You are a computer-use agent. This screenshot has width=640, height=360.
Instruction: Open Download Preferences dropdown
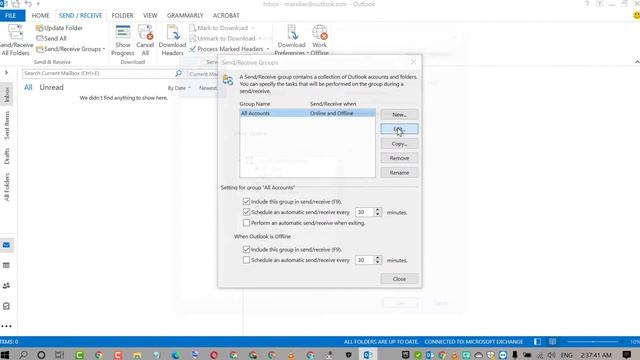(x=291, y=40)
